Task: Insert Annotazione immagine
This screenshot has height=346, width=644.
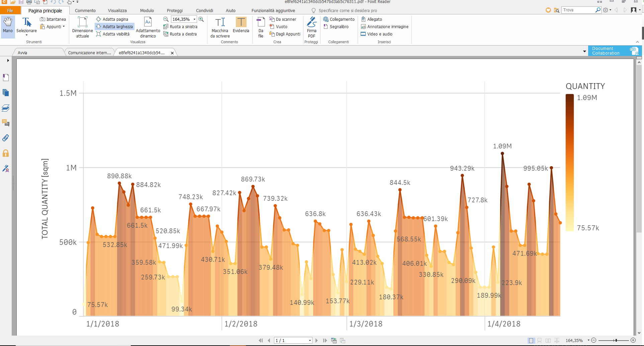Action: tap(384, 26)
